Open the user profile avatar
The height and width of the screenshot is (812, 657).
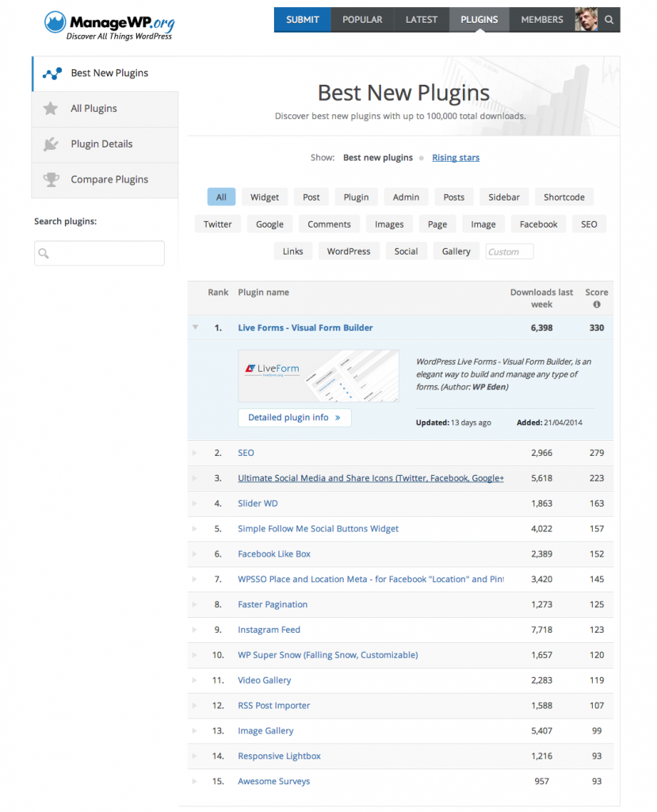(x=586, y=20)
